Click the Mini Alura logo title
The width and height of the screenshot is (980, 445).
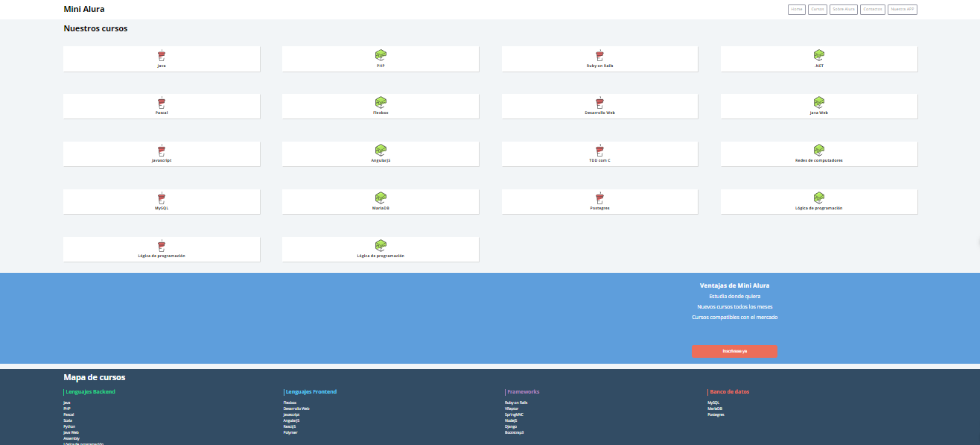tap(84, 10)
